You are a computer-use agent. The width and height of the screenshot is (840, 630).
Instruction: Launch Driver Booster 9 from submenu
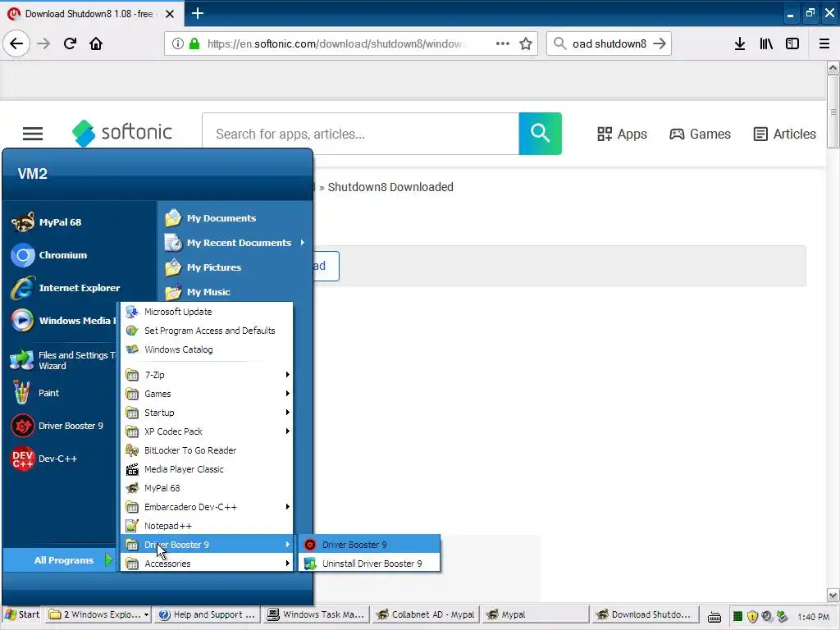click(x=370, y=545)
